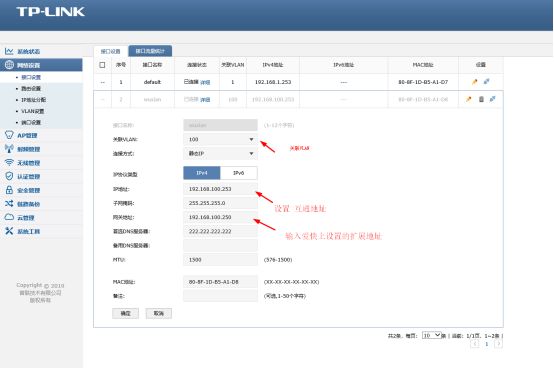This screenshot has height=369, width=554.
Task: Click MAC address field 80-8F-1D-B5-A1-D8
Action: click(x=220, y=282)
